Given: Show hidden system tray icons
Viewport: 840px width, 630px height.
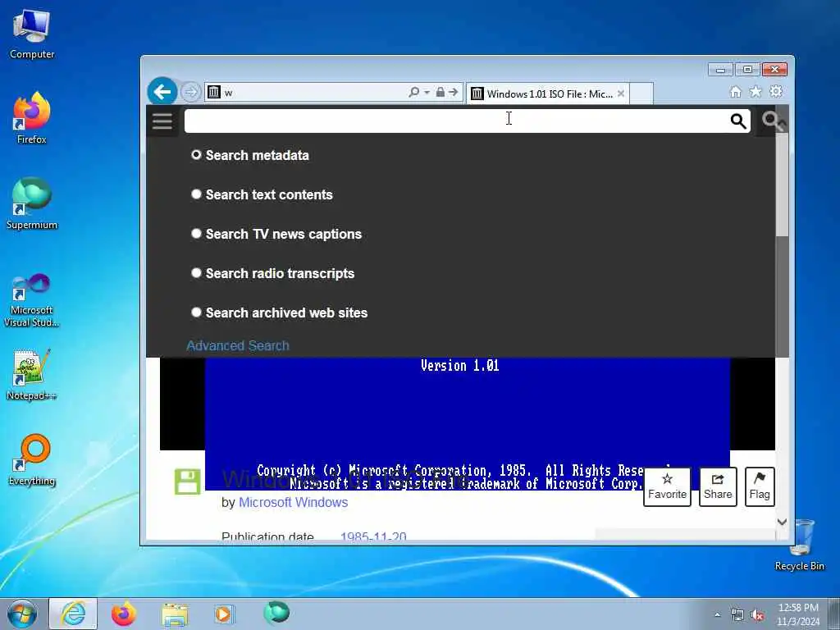Looking at the screenshot, I should (717, 615).
